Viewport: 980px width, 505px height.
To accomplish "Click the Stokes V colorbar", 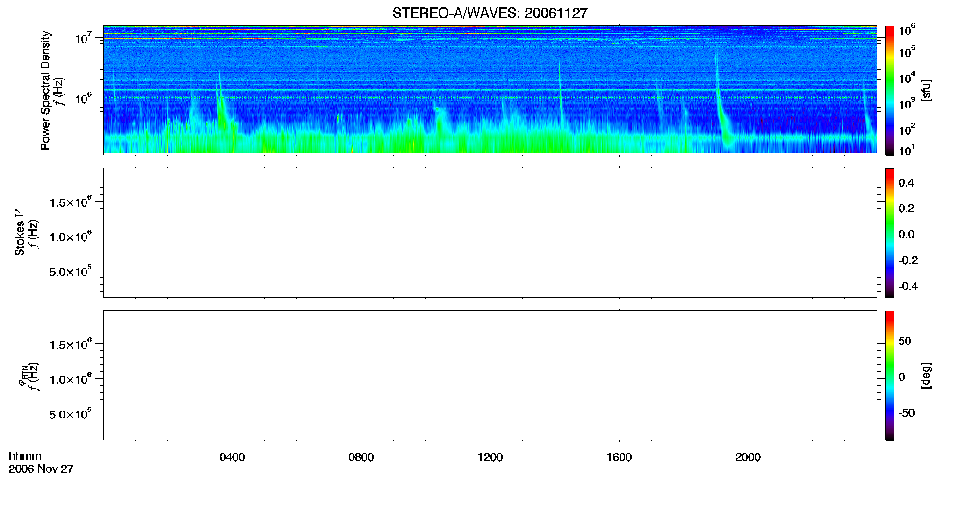I will coord(889,233).
